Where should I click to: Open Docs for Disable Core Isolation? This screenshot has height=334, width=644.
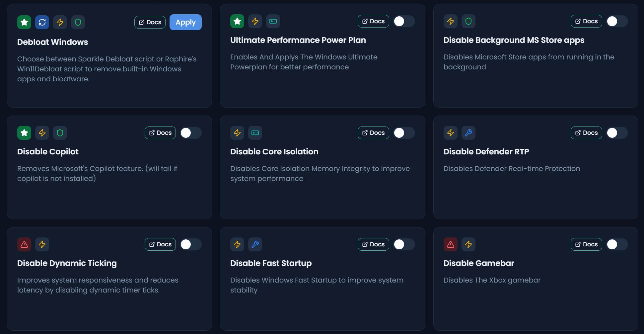point(373,133)
